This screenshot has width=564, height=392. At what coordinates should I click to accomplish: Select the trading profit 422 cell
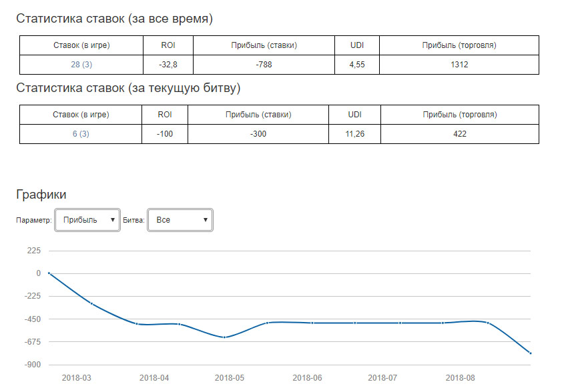[459, 134]
